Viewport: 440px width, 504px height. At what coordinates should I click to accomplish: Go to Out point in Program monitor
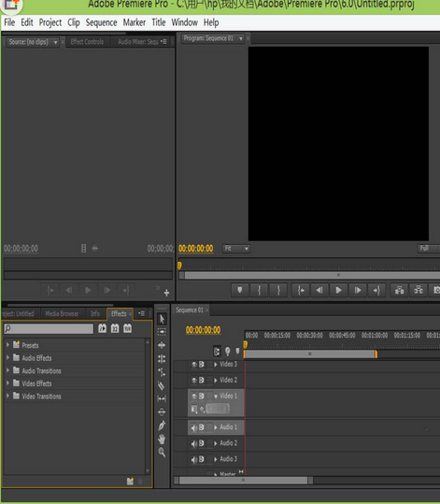(376, 290)
